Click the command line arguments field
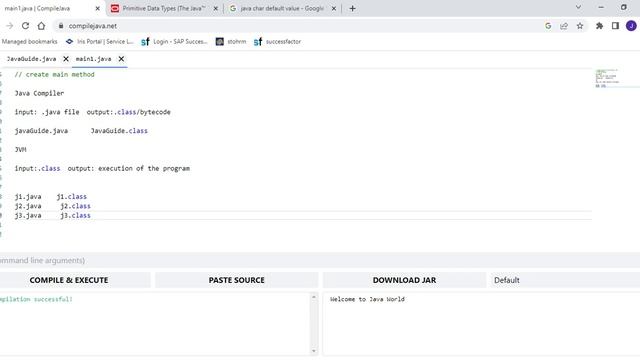 (x=320, y=260)
